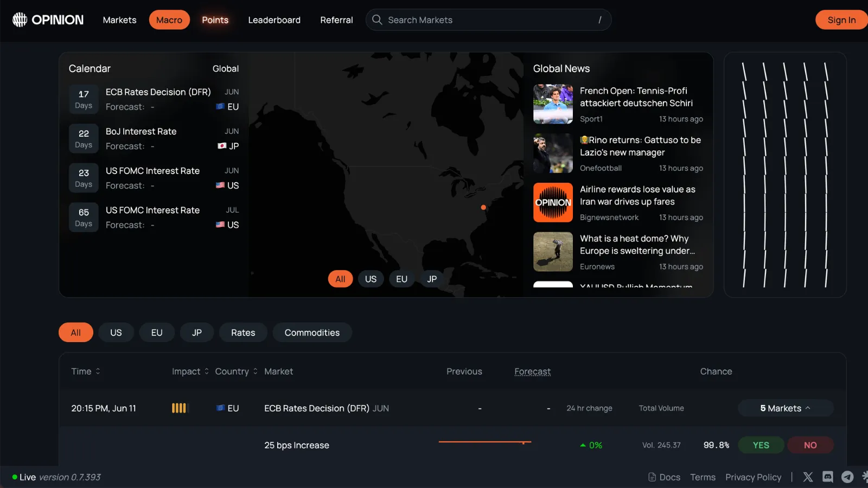Open the Referral nav tab
Screen dimensions: 868x488
tap(336, 20)
